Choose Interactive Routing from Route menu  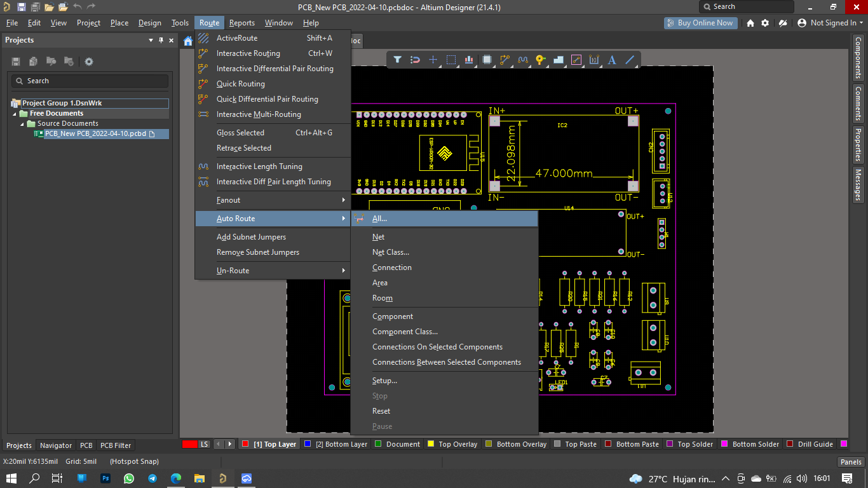(x=273, y=53)
